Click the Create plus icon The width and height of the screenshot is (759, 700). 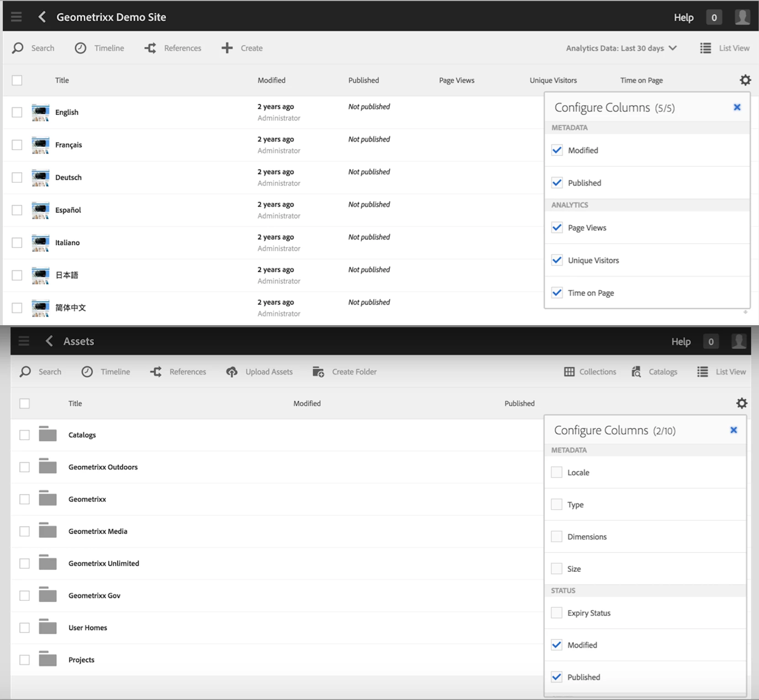click(227, 48)
